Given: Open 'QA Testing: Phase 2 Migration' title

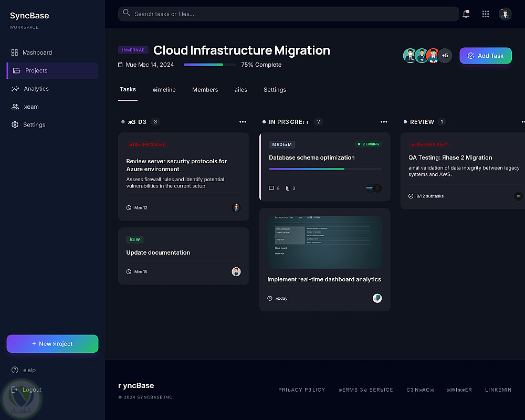Looking at the screenshot, I should (450, 157).
